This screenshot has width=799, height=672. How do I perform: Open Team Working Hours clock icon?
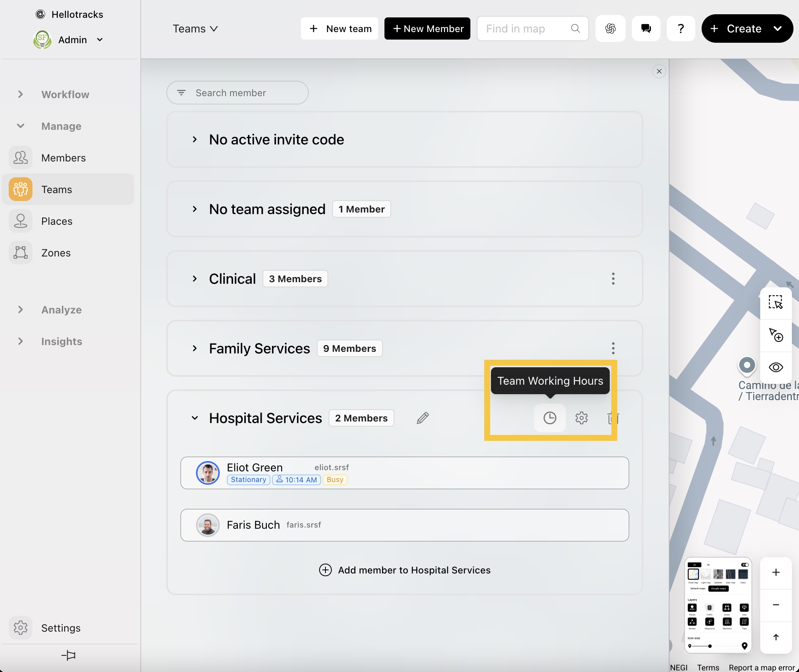(550, 418)
